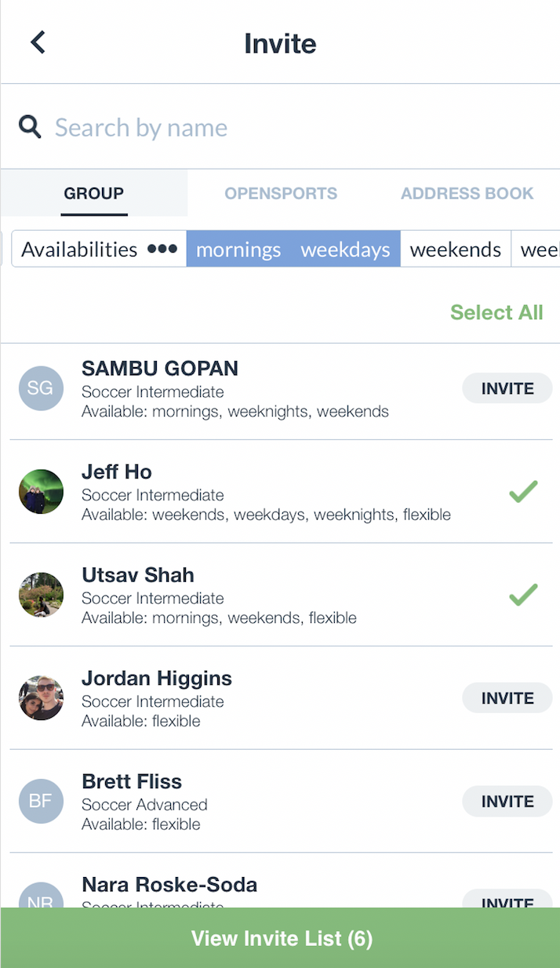Toggle the mornings availability filter
The image size is (560, 968).
point(238,249)
